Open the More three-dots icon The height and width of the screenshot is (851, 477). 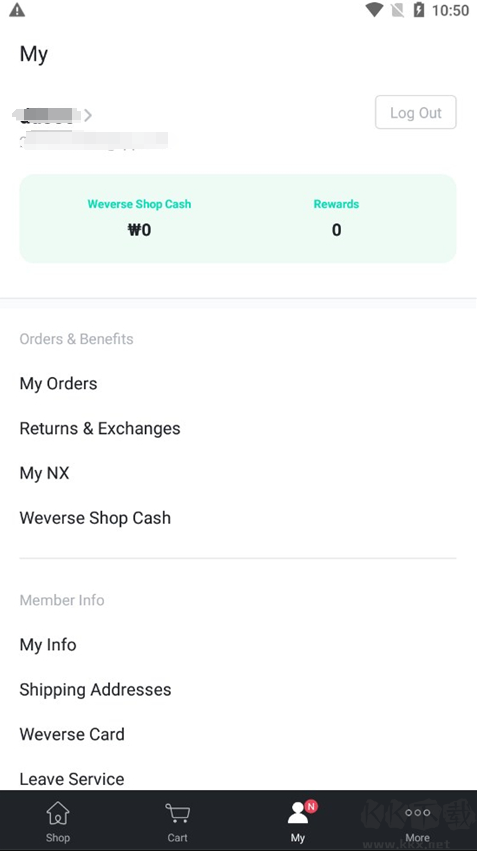[x=417, y=812]
